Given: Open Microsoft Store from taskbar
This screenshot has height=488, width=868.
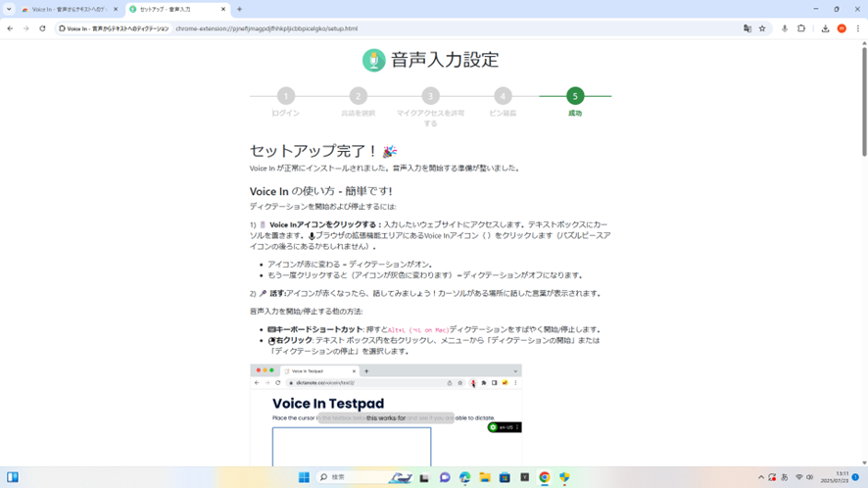Looking at the screenshot, I should [x=505, y=477].
